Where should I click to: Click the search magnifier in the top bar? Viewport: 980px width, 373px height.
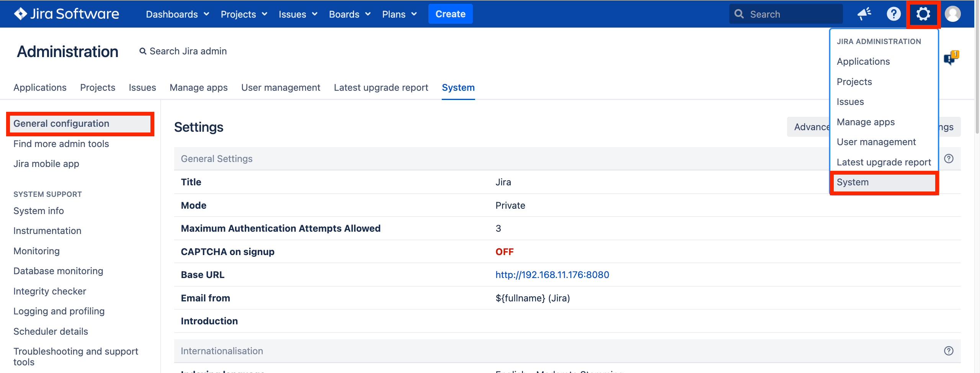click(739, 14)
